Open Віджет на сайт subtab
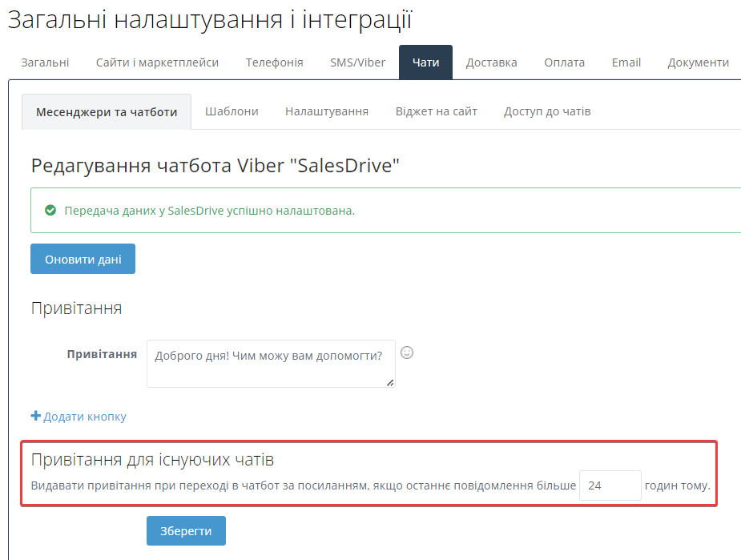 436,111
